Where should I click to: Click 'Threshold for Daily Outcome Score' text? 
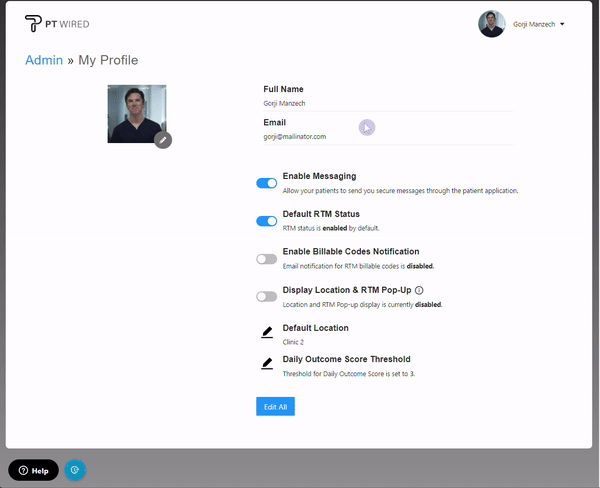pos(349,374)
